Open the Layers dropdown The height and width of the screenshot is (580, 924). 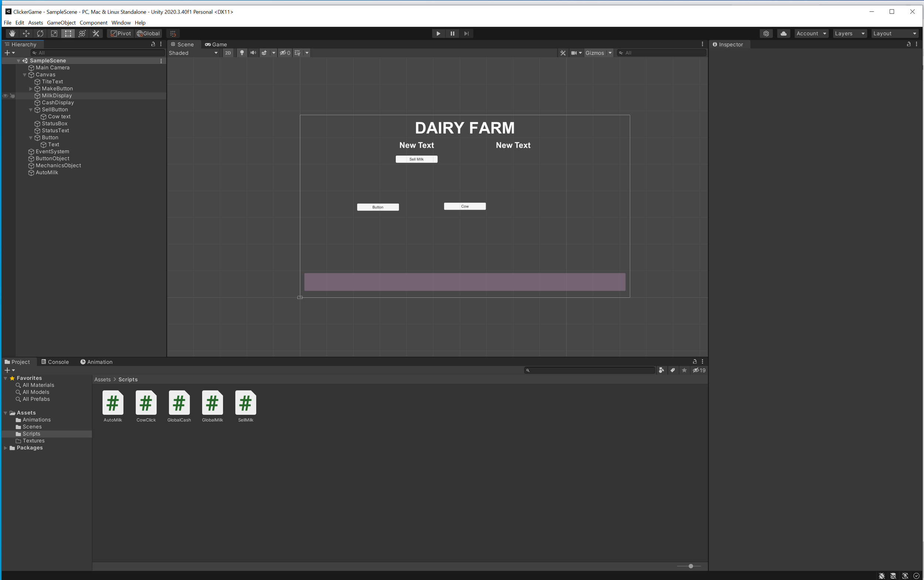(x=850, y=33)
